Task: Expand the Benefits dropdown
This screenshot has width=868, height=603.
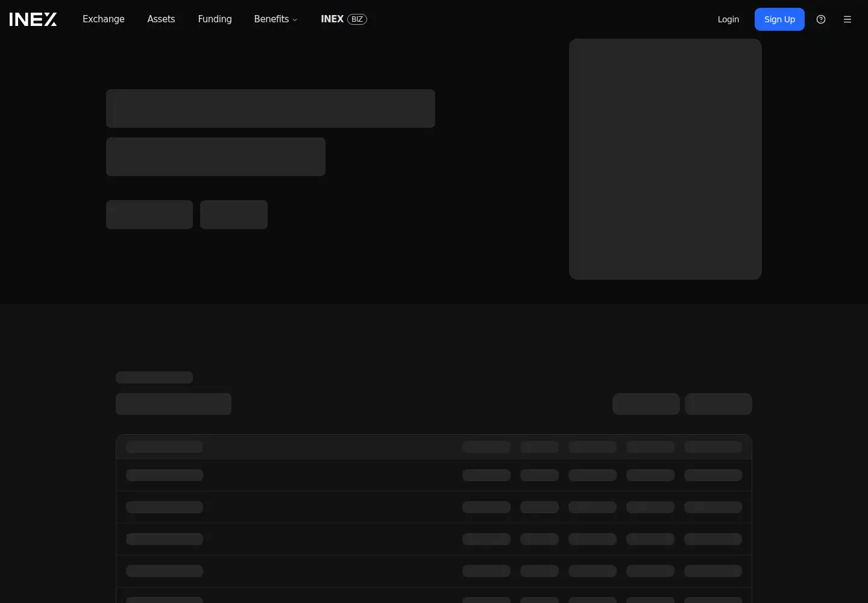Action: click(275, 19)
